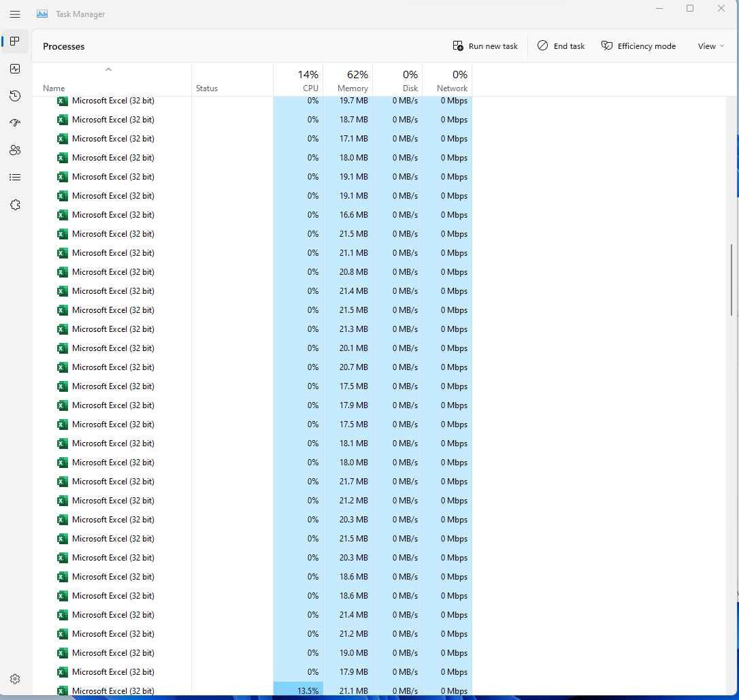Open the Users page icon

click(x=15, y=150)
